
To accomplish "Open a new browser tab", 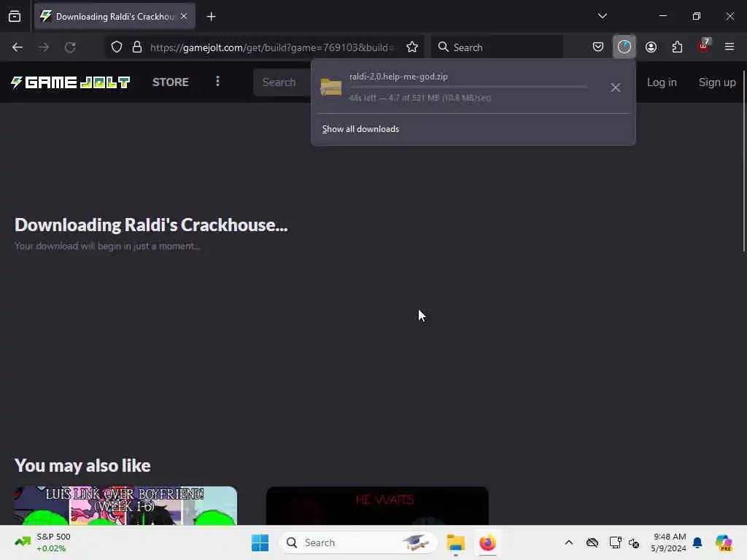I will (x=211, y=17).
